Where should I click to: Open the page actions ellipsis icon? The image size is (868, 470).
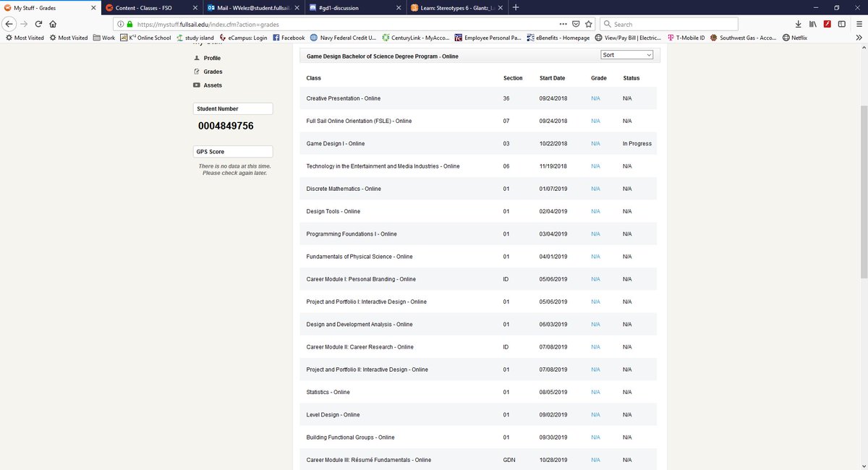tap(563, 24)
